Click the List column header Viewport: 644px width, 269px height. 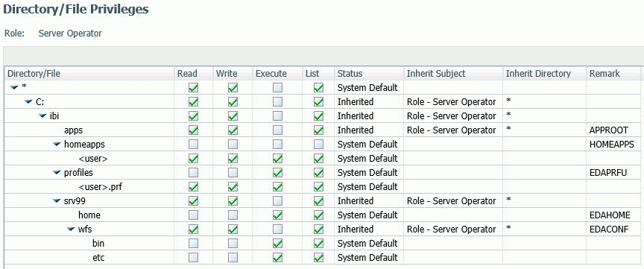[319, 74]
